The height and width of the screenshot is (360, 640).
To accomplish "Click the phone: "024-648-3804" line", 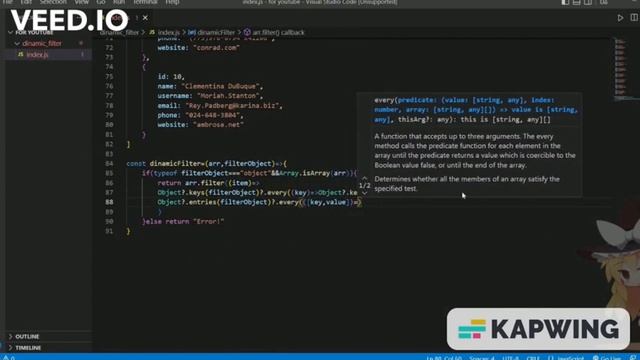I will [x=200, y=115].
